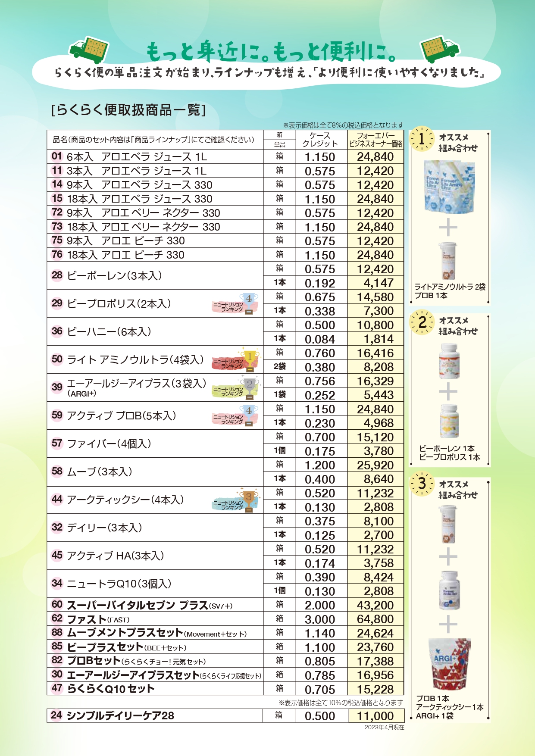Click the row 6本入 アロエベラ ジュース 1L
This screenshot has width=535, height=756.
tap(225, 156)
